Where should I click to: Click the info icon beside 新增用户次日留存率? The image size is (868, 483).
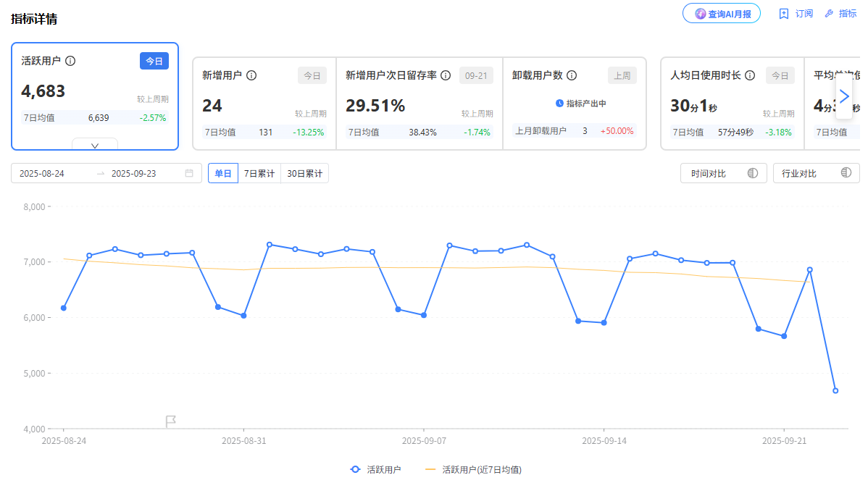(446, 75)
